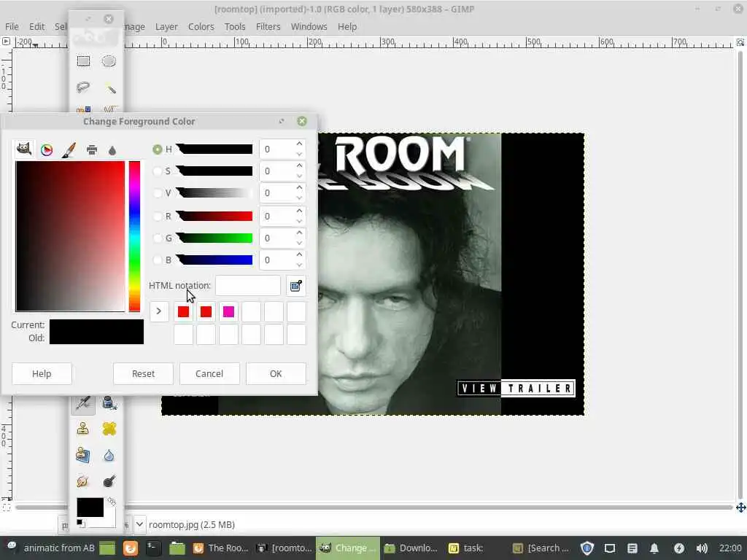Click the horizontal canvas scrollbar
The width and height of the screenshot is (747, 560).
(x=374, y=507)
